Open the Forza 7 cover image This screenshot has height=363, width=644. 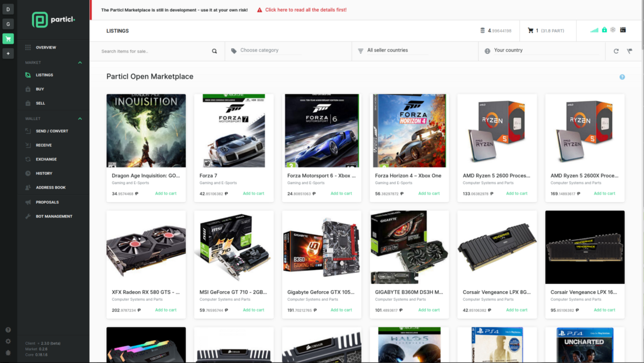click(x=234, y=130)
